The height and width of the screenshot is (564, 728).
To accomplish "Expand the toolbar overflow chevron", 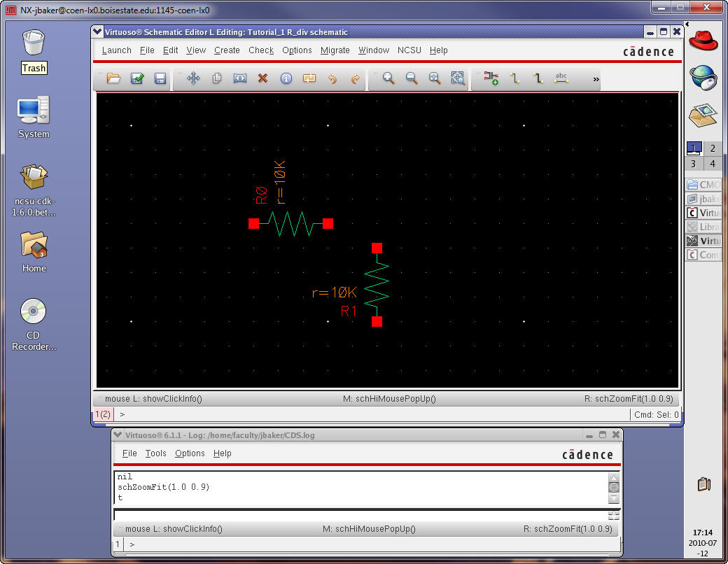I will (596, 80).
